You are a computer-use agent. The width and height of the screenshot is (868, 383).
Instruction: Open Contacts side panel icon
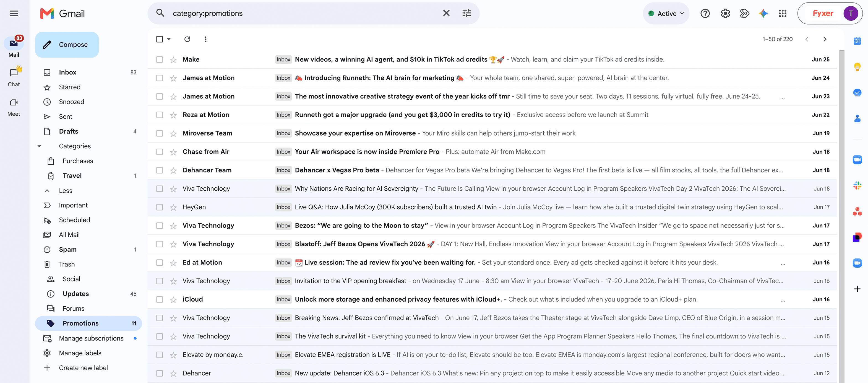pos(857,118)
